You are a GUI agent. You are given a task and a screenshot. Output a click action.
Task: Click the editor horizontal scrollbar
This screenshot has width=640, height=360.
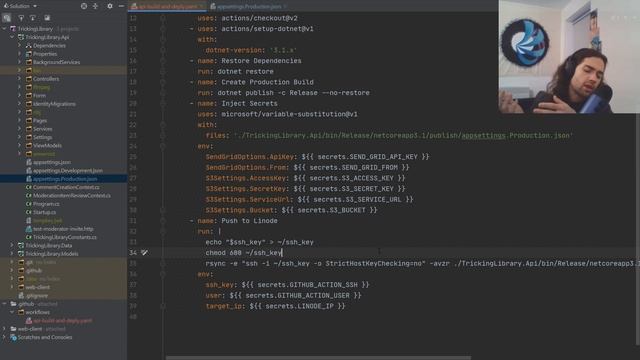click(x=318, y=358)
